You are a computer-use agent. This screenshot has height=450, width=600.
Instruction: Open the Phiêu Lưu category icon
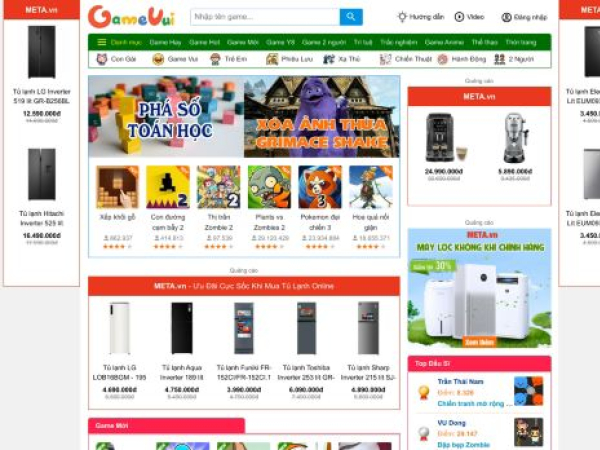(x=272, y=59)
